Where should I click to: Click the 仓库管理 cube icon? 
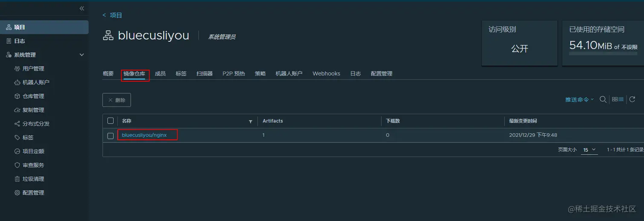(x=17, y=96)
